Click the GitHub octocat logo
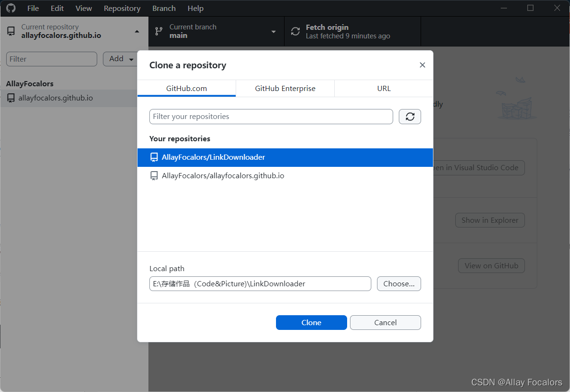Viewport: 570px width, 392px height. 10,8
